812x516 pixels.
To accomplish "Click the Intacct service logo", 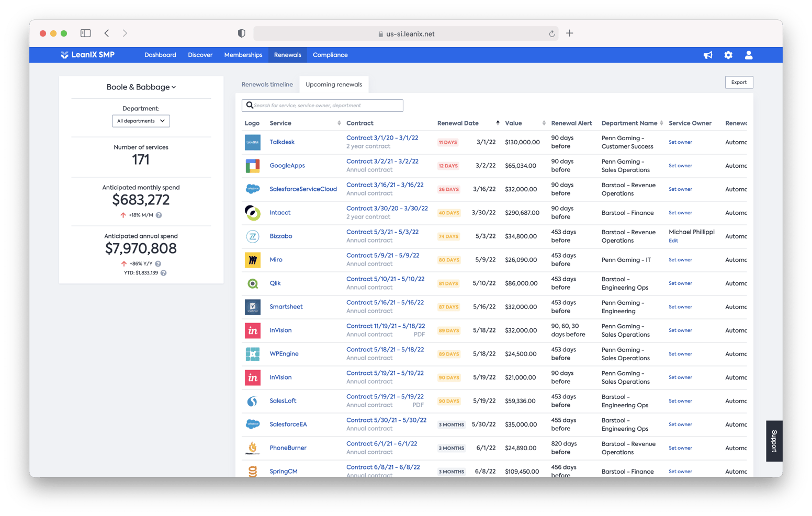I will (253, 212).
